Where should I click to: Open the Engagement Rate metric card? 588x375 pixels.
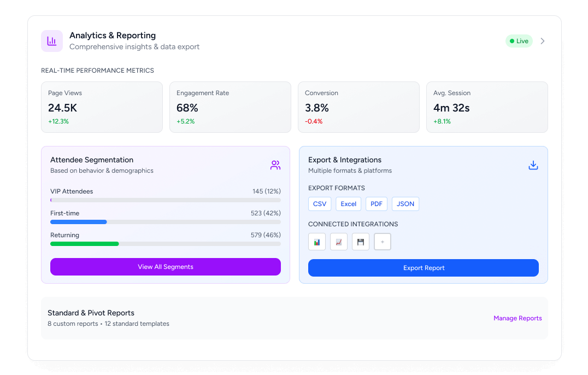point(230,107)
